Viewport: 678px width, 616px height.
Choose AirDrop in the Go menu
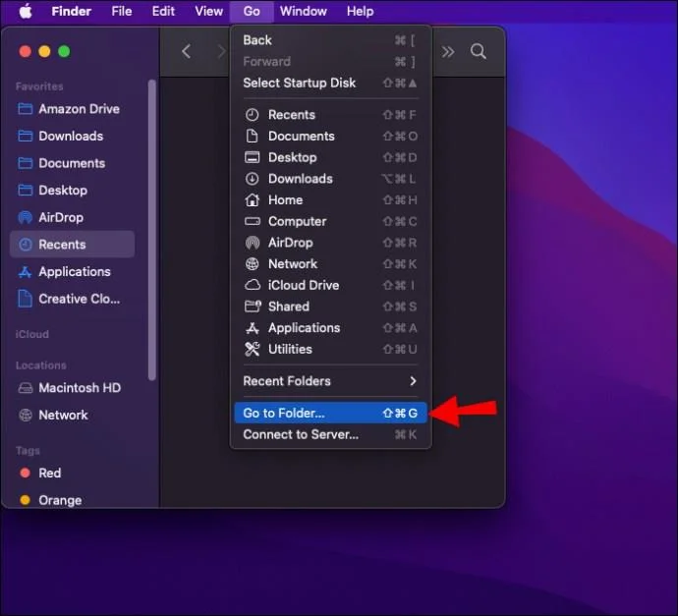click(330, 243)
